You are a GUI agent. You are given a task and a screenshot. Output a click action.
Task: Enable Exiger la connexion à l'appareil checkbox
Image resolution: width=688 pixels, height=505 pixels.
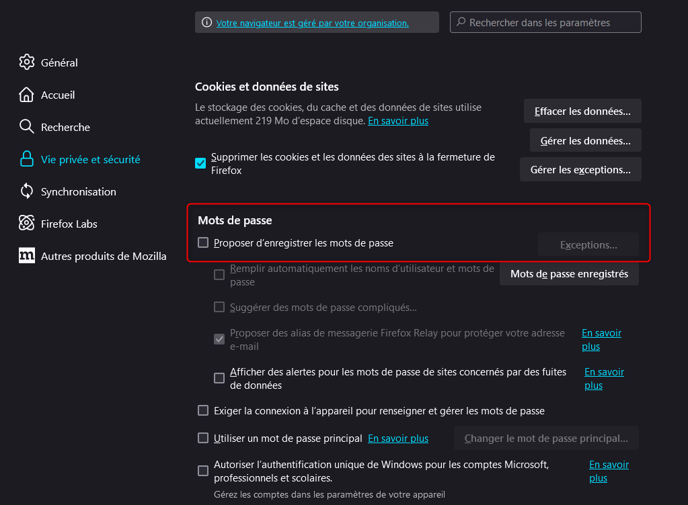203,411
